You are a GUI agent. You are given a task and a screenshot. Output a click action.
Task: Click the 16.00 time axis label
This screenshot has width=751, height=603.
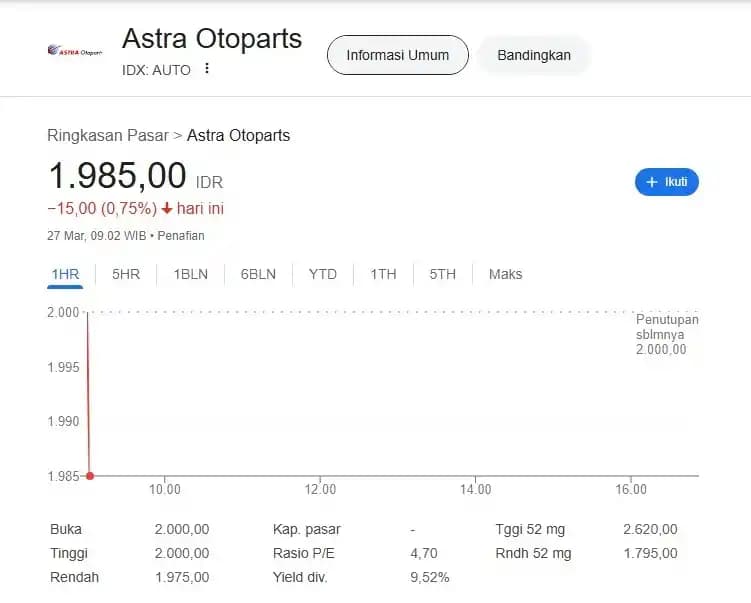tap(631, 489)
